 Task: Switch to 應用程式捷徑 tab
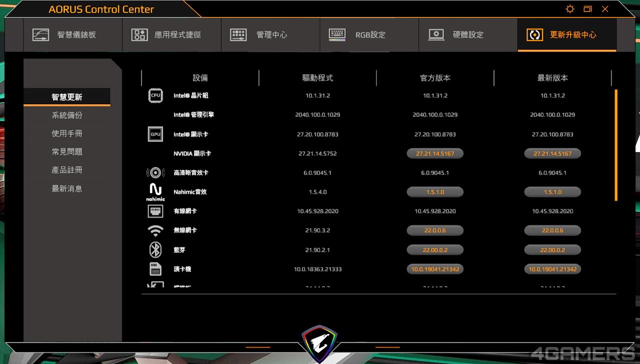click(x=171, y=35)
